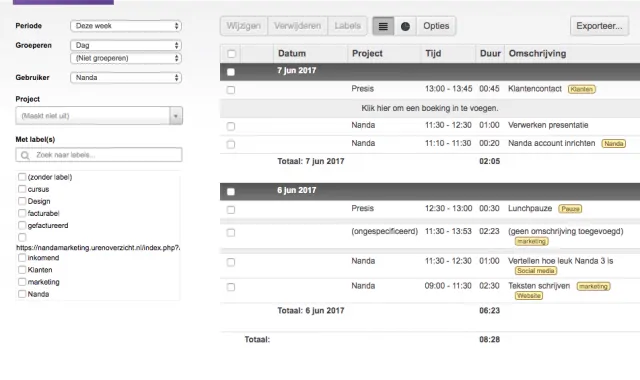Click the Exporteer... button
This screenshot has height=380, width=640.
[599, 26]
